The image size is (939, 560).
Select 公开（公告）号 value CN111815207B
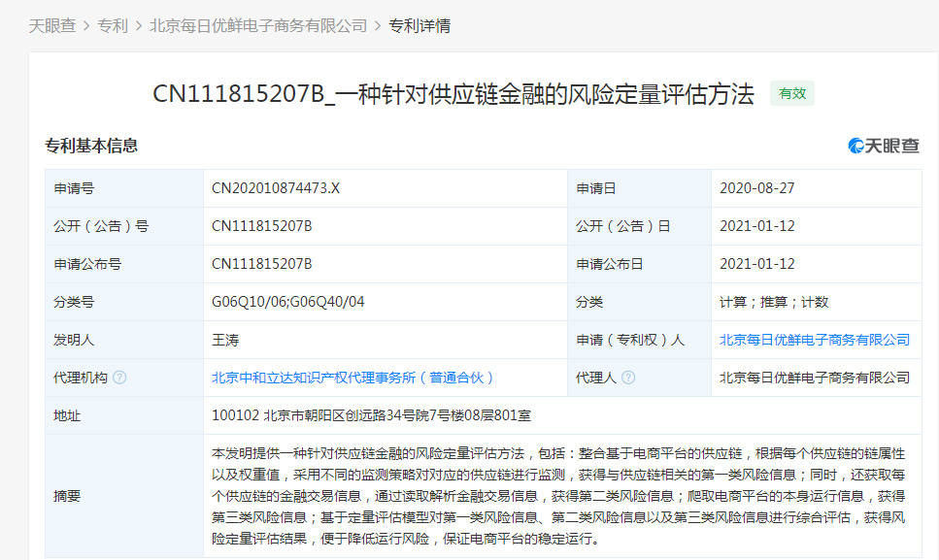pos(262,226)
